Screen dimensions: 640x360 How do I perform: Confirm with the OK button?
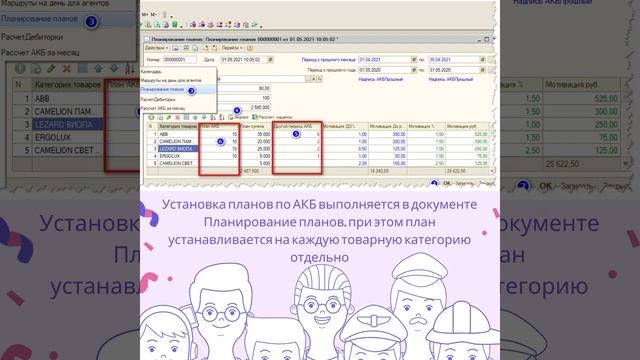[x=447, y=183]
